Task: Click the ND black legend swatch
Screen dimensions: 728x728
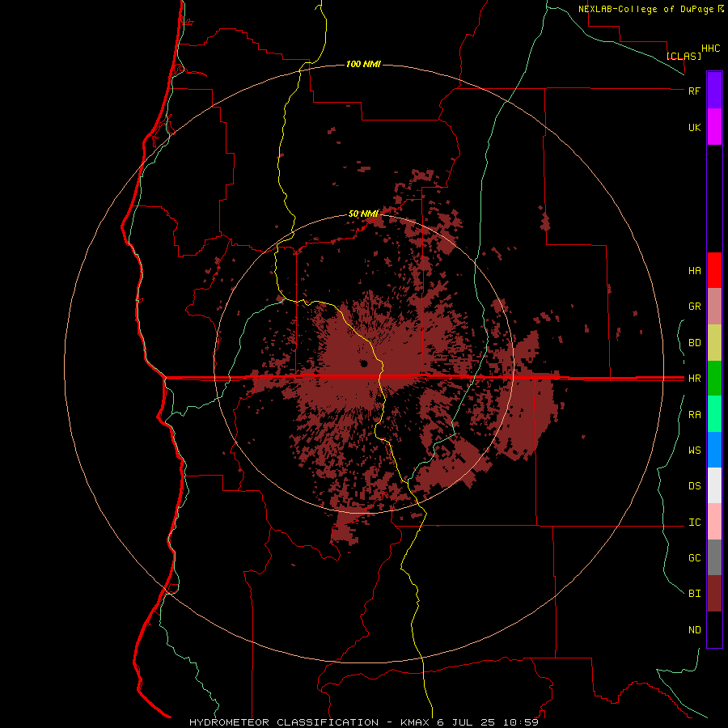Action: coord(714,629)
